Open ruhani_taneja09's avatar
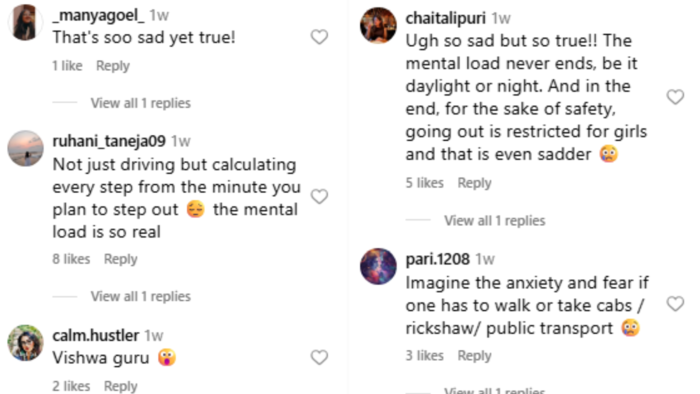The width and height of the screenshot is (700, 394). [25, 148]
